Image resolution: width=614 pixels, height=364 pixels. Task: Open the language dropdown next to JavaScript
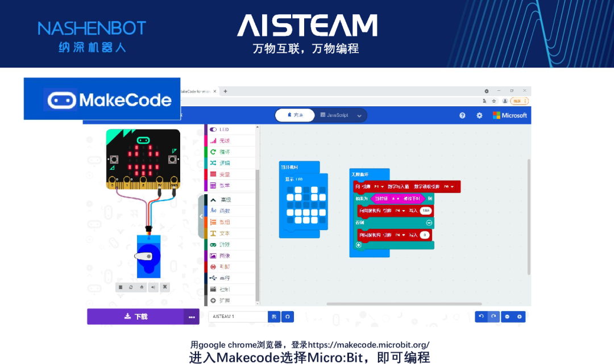(x=359, y=115)
